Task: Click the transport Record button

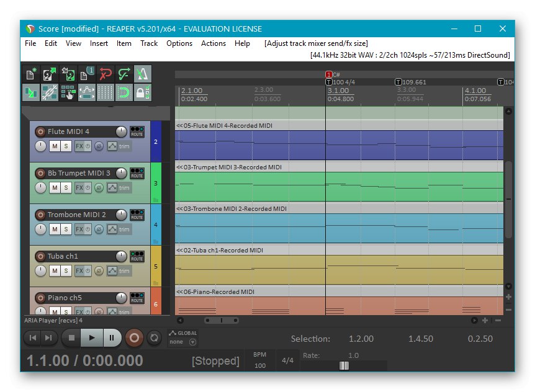Action: (134, 338)
